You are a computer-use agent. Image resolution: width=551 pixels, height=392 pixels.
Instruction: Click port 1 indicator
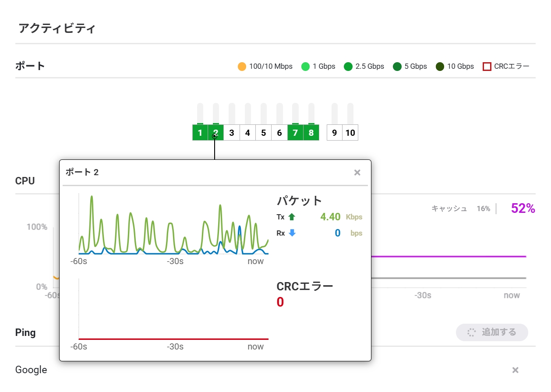click(x=200, y=133)
